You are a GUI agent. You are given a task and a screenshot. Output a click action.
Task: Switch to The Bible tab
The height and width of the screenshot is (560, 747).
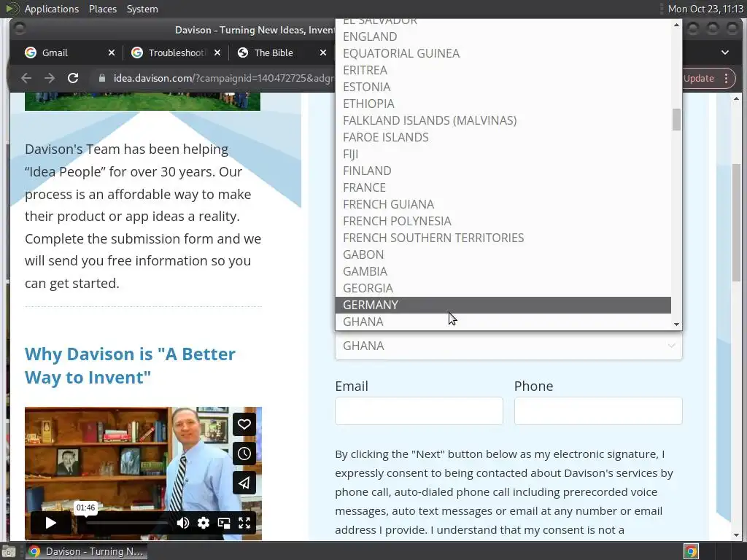coord(281,52)
